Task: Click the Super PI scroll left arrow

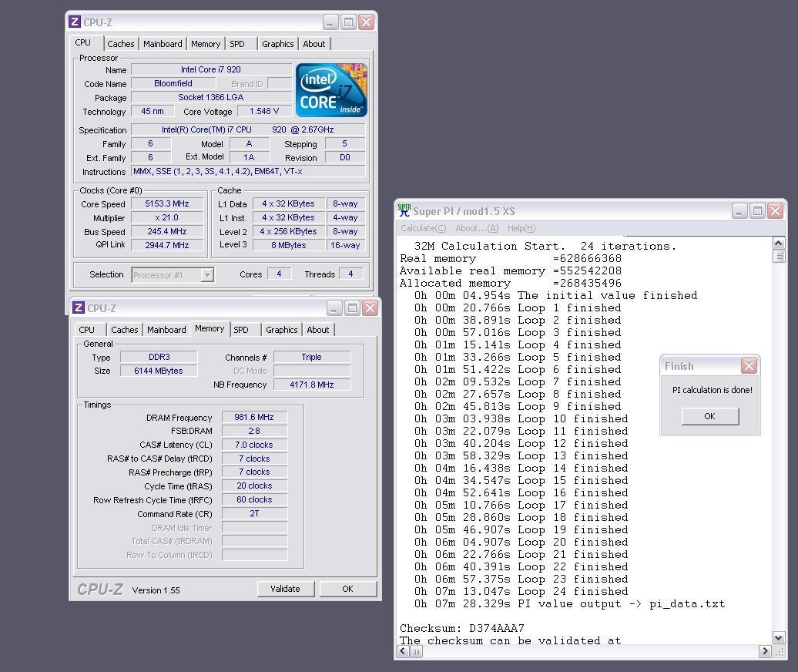Action: pyautogui.click(x=404, y=651)
